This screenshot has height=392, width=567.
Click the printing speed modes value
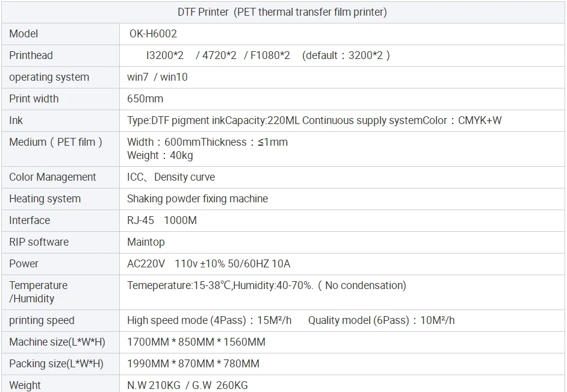(291, 320)
